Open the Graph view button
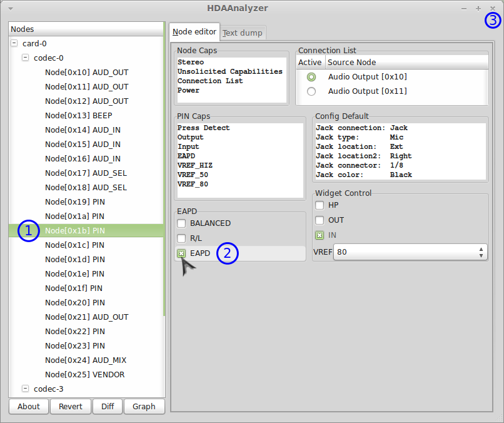504x423 pixels. tap(144, 406)
